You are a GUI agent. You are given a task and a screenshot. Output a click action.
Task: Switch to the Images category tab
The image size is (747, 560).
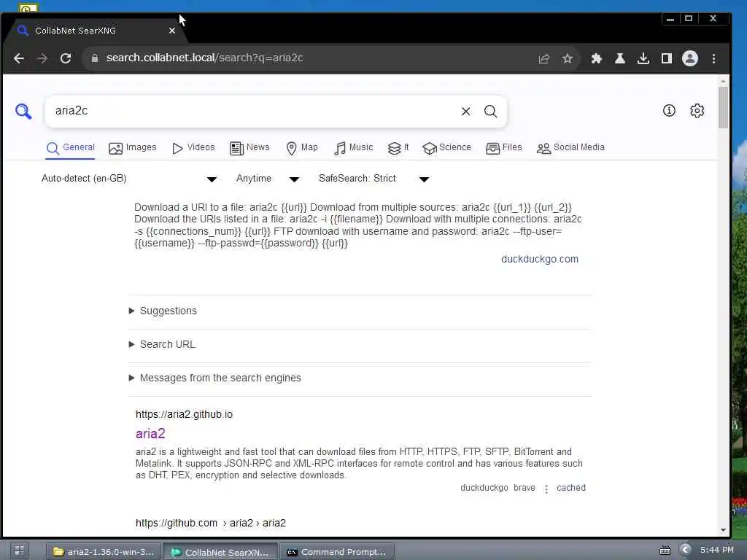tap(133, 147)
